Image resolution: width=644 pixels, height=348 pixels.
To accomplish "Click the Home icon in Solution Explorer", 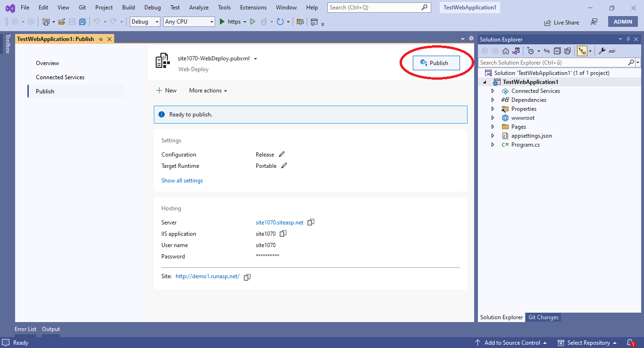I will [x=506, y=51].
